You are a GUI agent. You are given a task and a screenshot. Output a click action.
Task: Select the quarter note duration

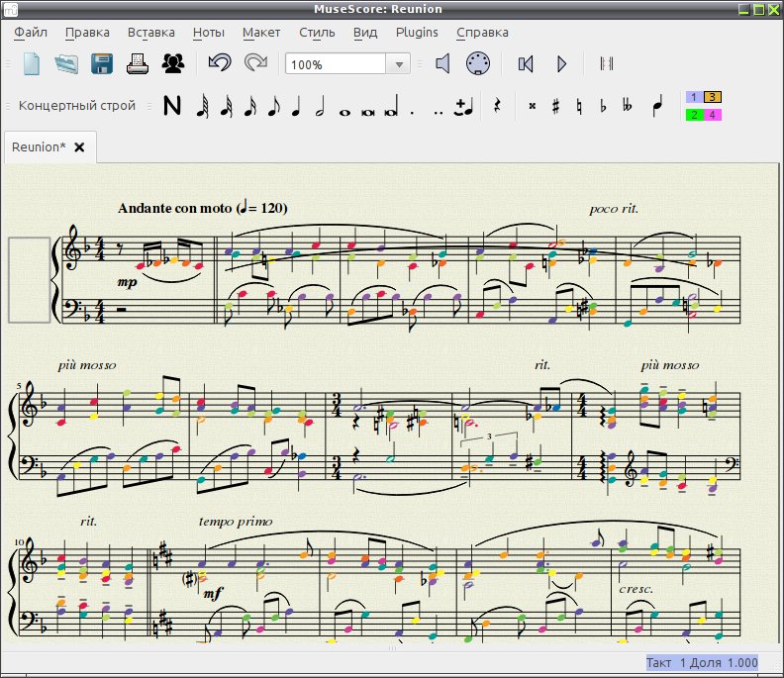[297, 106]
